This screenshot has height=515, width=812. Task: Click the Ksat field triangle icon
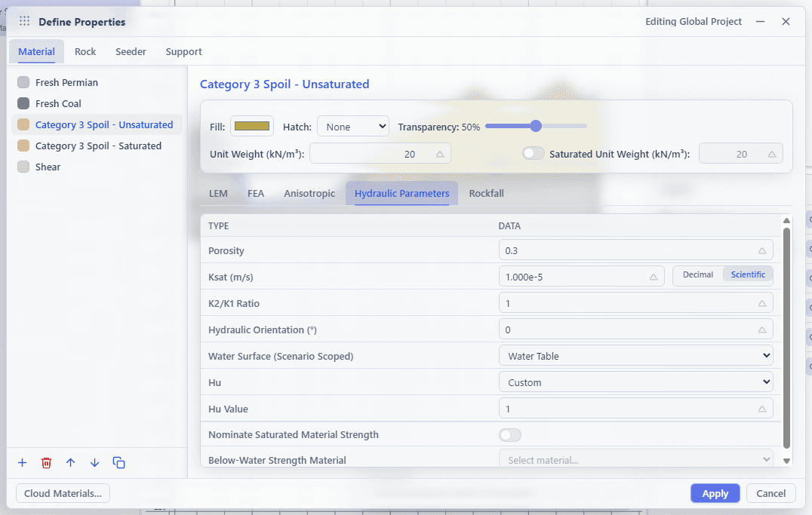pos(654,277)
